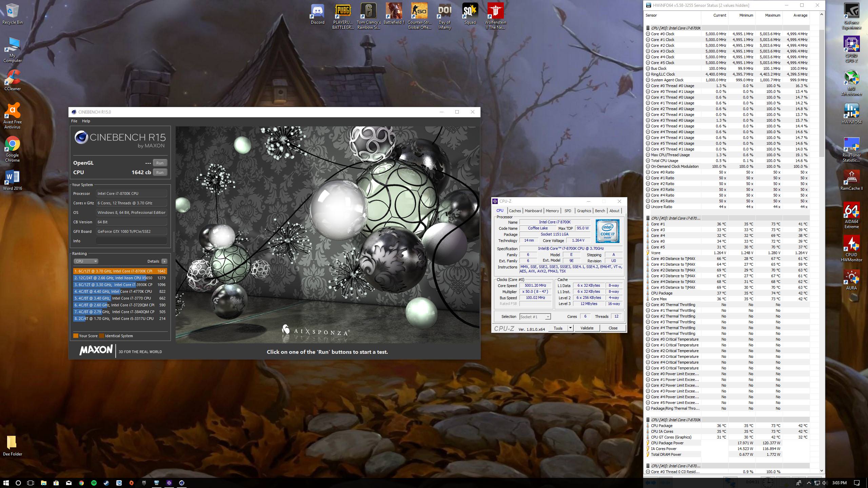Launch Day of Infamy shortcut
868x488 pixels.
445,16
